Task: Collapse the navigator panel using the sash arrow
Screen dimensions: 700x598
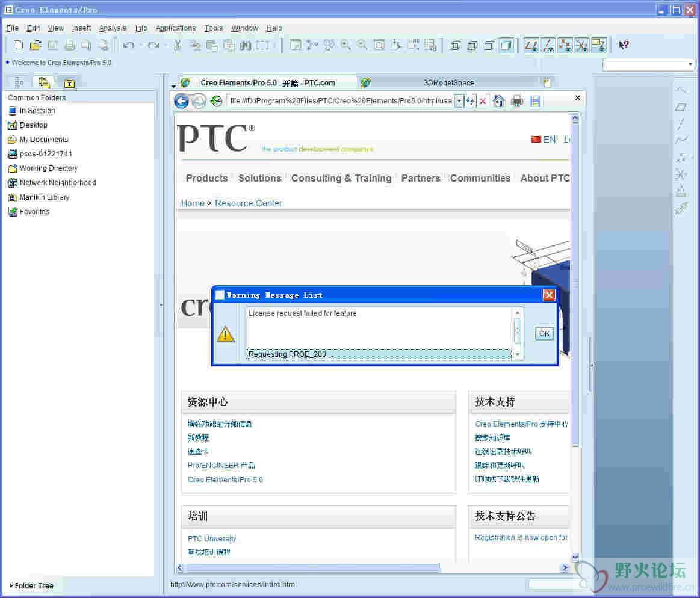Action: click(x=161, y=305)
